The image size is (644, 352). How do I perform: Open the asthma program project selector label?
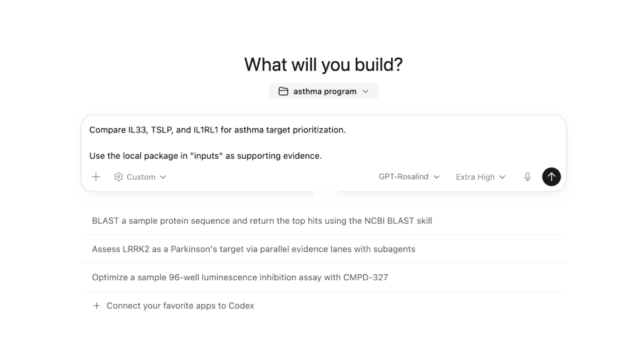click(325, 92)
